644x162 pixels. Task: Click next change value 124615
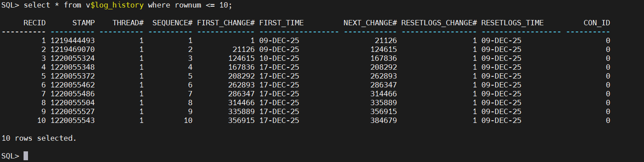[x=384, y=49]
